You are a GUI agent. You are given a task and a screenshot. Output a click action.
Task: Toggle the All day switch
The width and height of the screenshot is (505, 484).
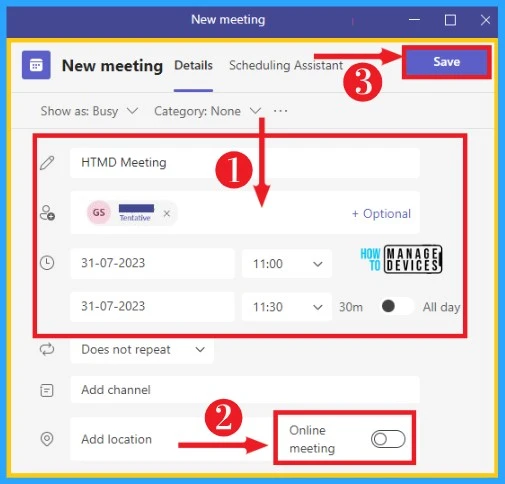397,306
